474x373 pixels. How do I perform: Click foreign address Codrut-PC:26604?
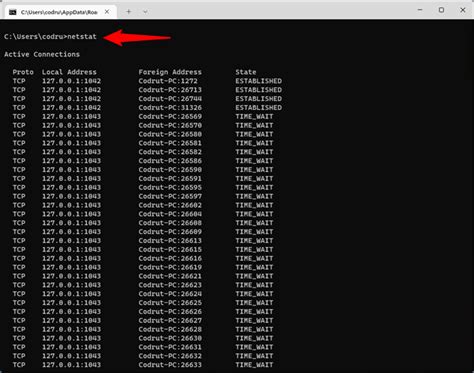pyautogui.click(x=170, y=214)
